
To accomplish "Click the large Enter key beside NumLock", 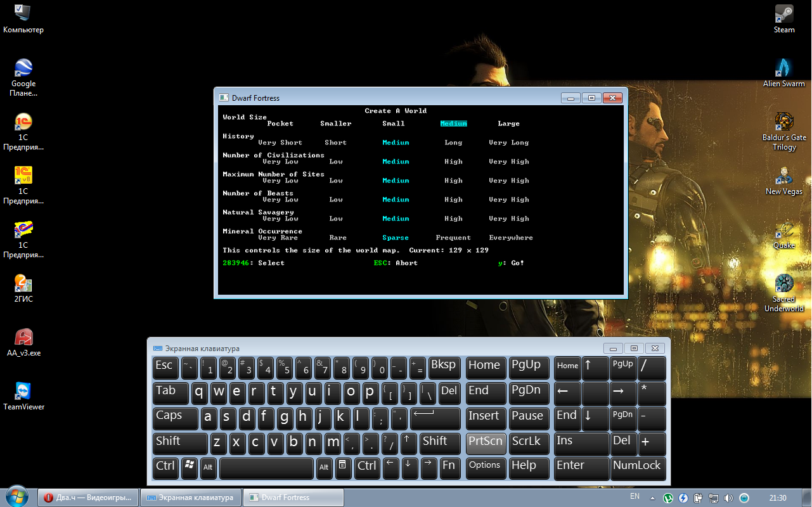I will pos(581,468).
